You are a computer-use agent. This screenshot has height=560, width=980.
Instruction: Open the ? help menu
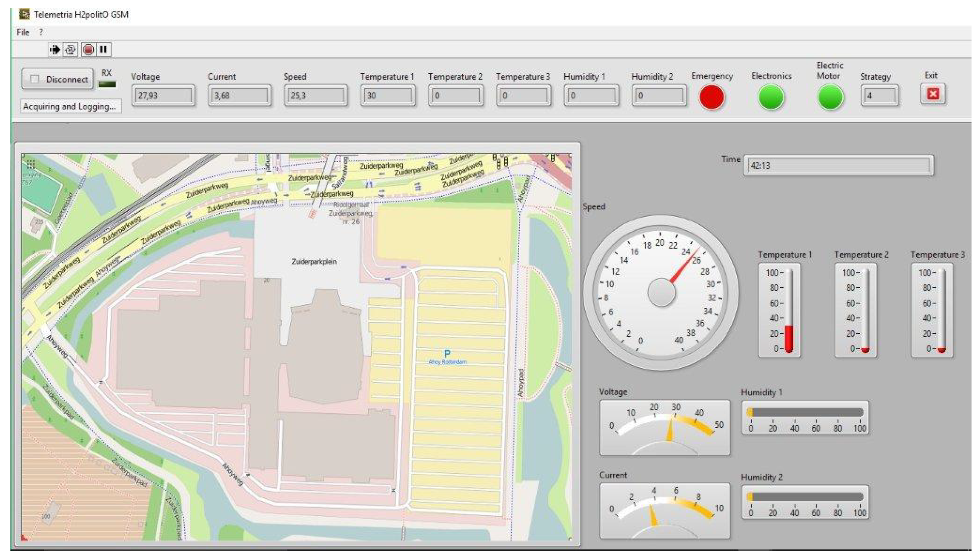pyautogui.click(x=41, y=32)
